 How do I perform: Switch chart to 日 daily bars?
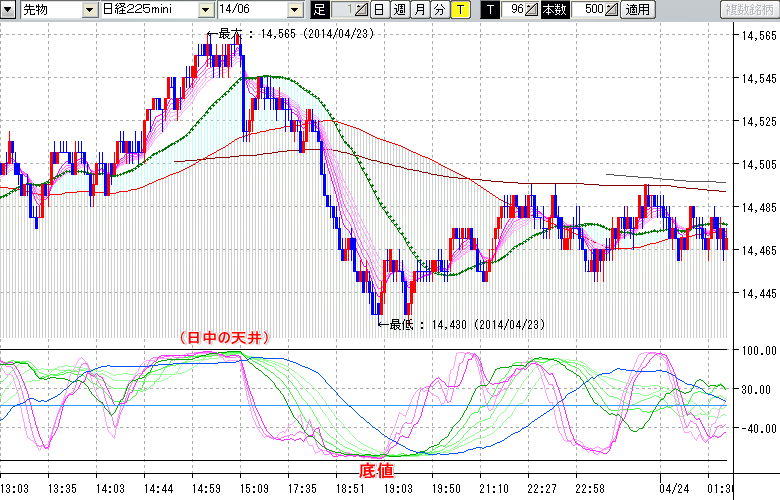tap(379, 10)
